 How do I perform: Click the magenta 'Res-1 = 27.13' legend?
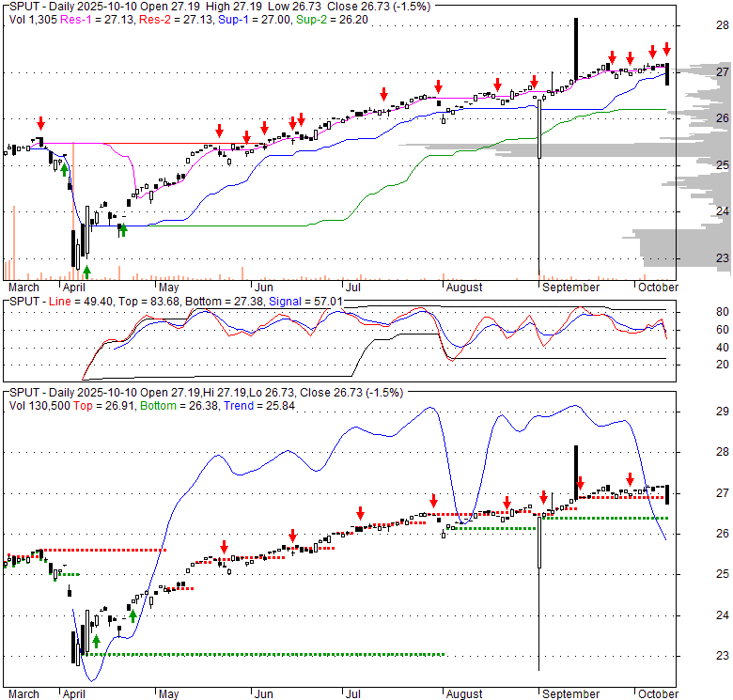pyautogui.click(x=98, y=20)
